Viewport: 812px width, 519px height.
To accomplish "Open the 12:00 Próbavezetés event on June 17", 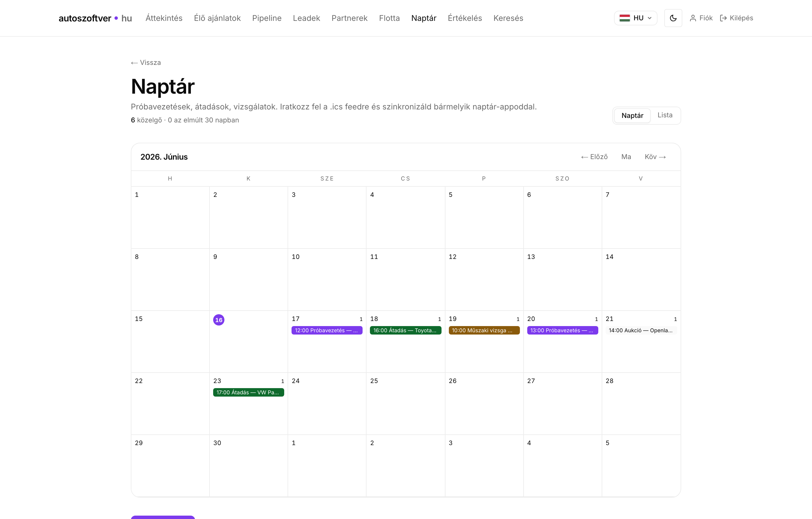I will pos(327,330).
